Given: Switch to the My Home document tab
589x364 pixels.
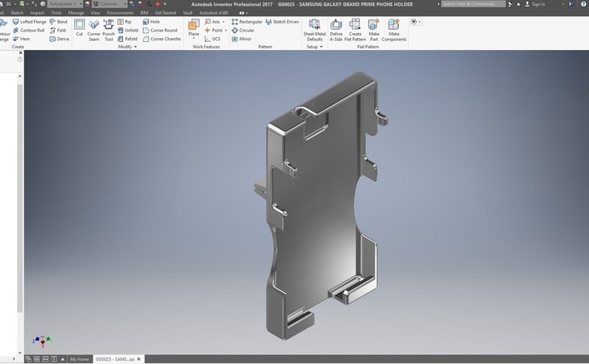Looking at the screenshot, I should click(x=79, y=359).
